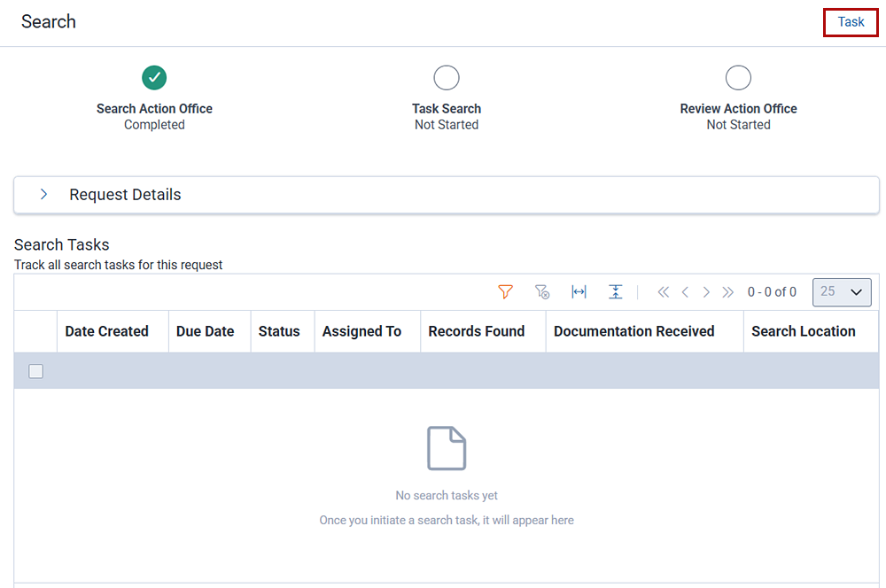Open the filter funnel icon
886x588 pixels.
(x=505, y=292)
